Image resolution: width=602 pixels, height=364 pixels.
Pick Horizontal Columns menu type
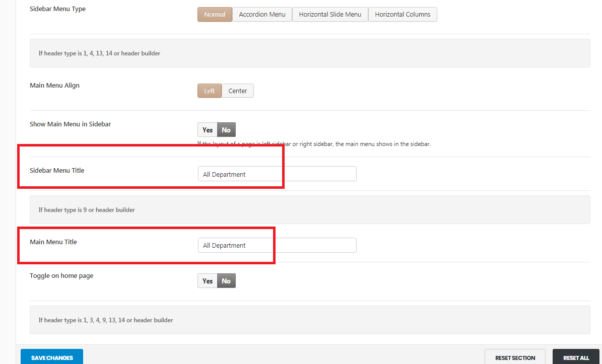(403, 15)
